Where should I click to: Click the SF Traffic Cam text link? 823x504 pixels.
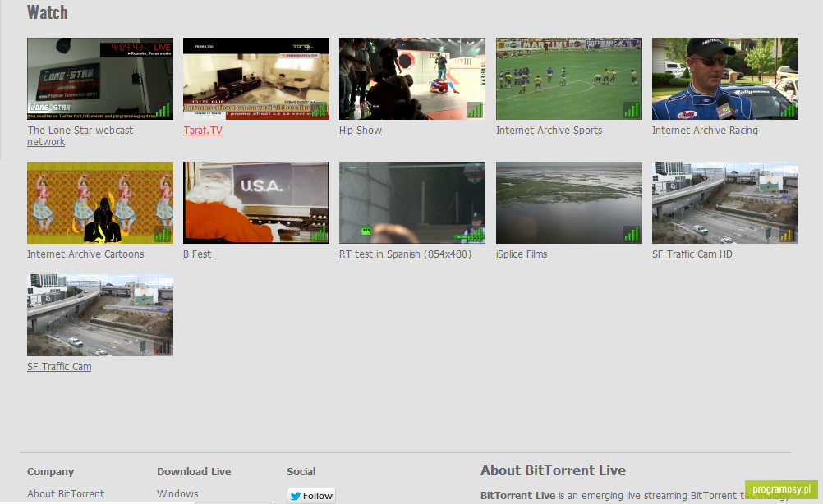59,367
